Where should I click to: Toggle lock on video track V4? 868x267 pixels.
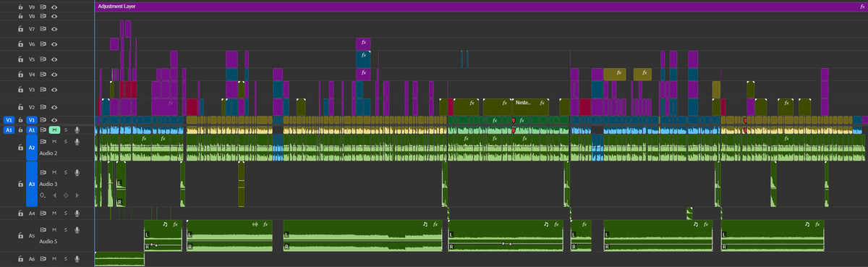coord(20,75)
